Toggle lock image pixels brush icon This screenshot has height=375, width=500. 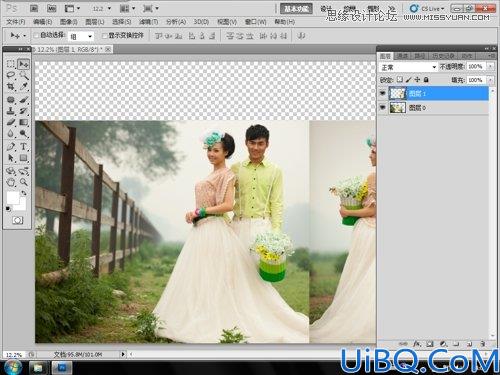pos(408,80)
